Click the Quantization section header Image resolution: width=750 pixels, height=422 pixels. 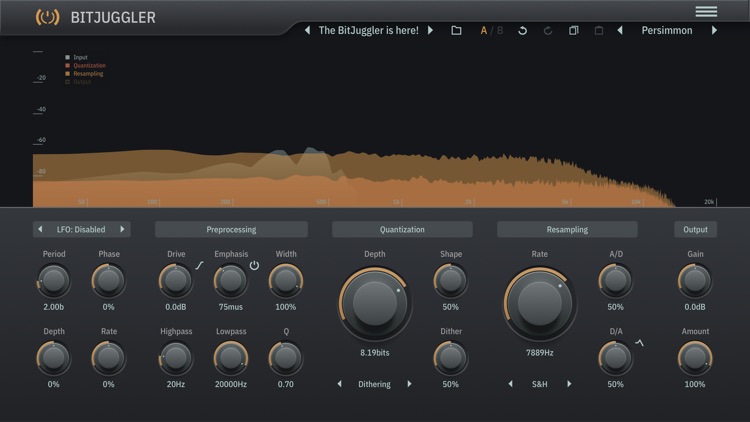click(402, 230)
